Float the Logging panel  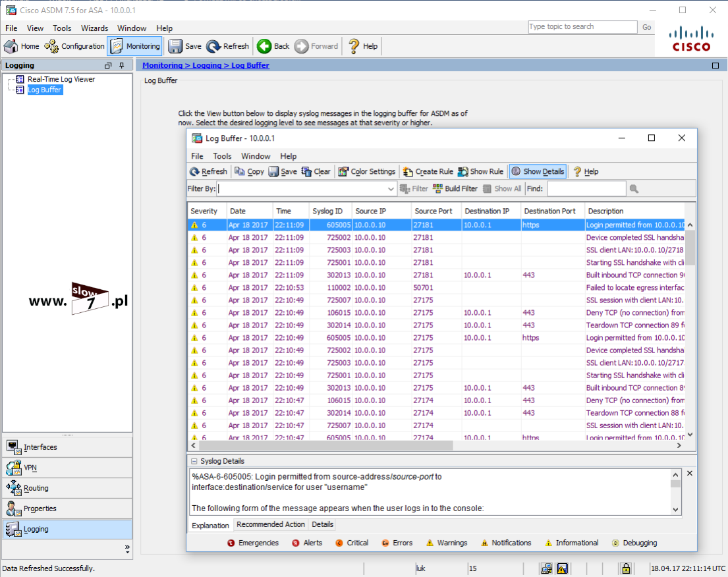pyautogui.click(x=108, y=65)
